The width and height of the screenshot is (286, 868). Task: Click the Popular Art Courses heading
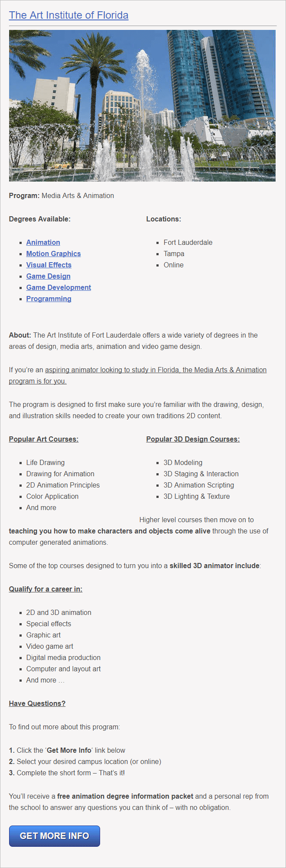tap(43, 439)
